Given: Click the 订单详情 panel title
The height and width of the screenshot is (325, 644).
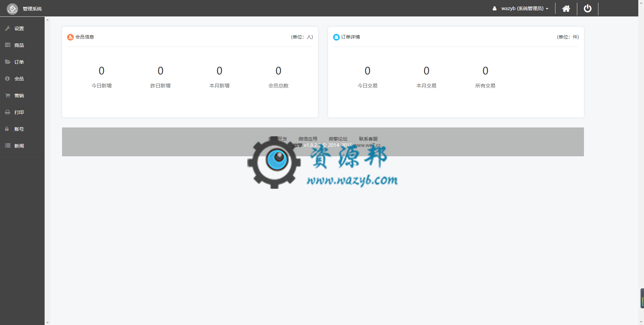Looking at the screenshot, I should point(351,37).
